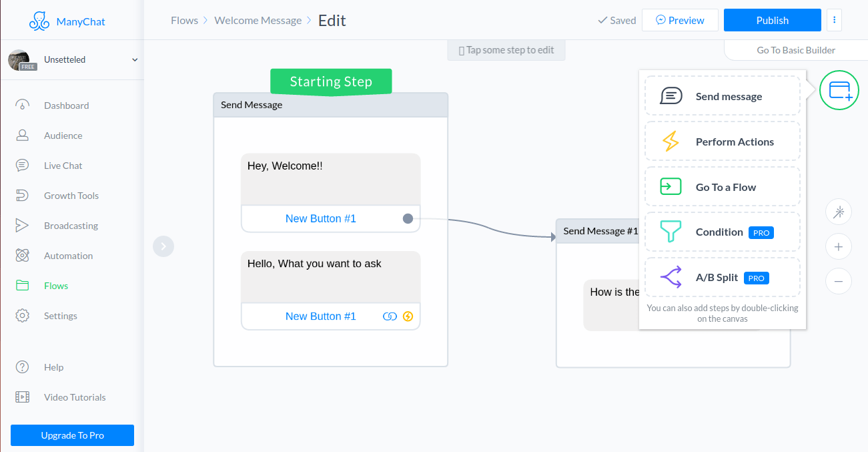Navigate to Broadcasting from the sidebar
This screenshot has height=452, width=868.
pyautogui.click(x=69, y=225)
